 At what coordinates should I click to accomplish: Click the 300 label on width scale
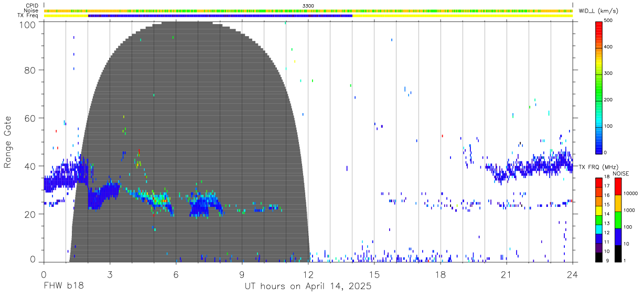[x=609, y=74]
